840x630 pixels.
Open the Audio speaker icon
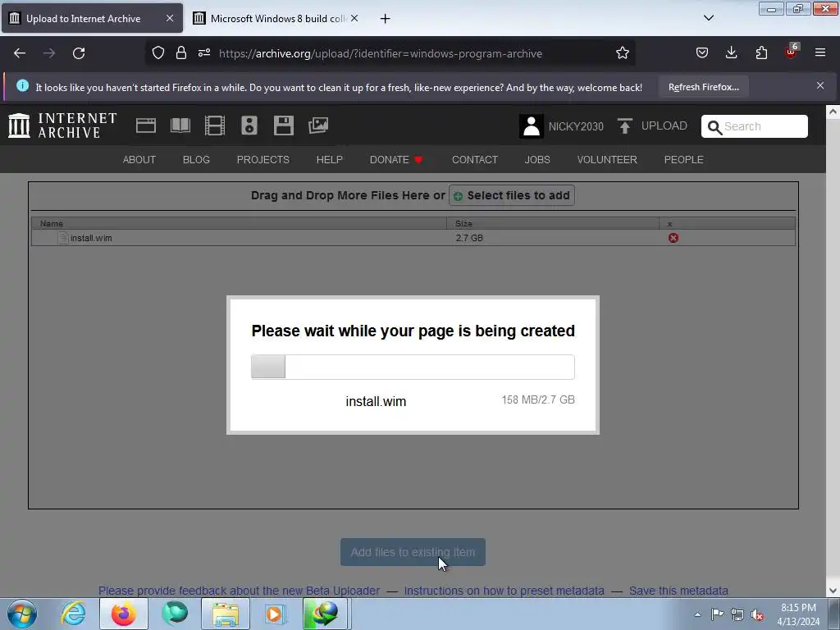(x=249, y=126)
